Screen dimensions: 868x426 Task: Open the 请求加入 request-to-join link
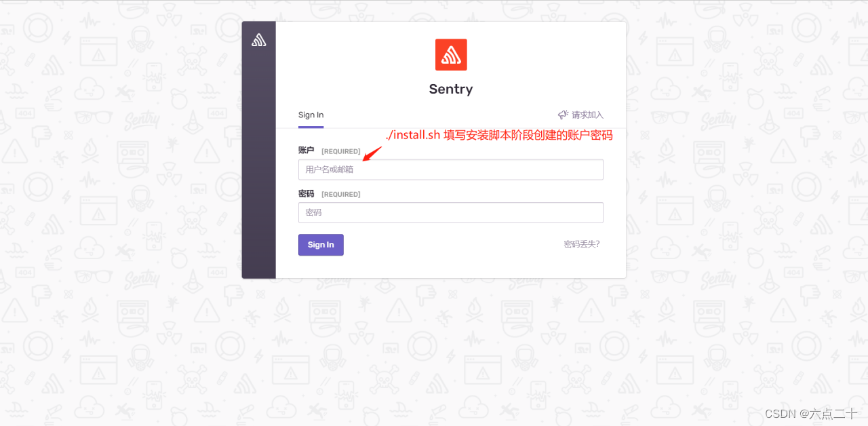coord(587,115)
